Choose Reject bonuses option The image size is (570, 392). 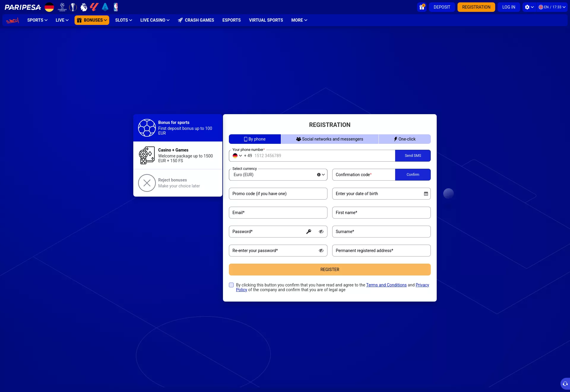[x=178, y=183]
